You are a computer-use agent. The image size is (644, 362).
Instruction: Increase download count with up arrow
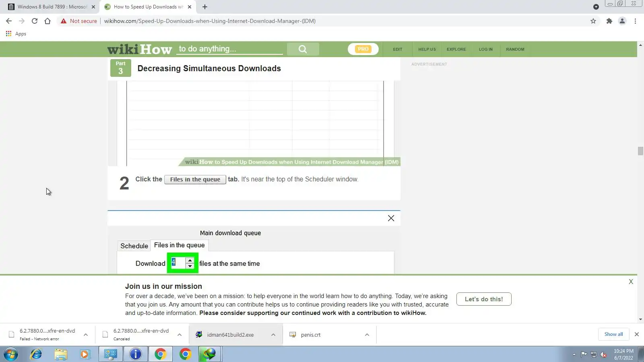(190, 260)
